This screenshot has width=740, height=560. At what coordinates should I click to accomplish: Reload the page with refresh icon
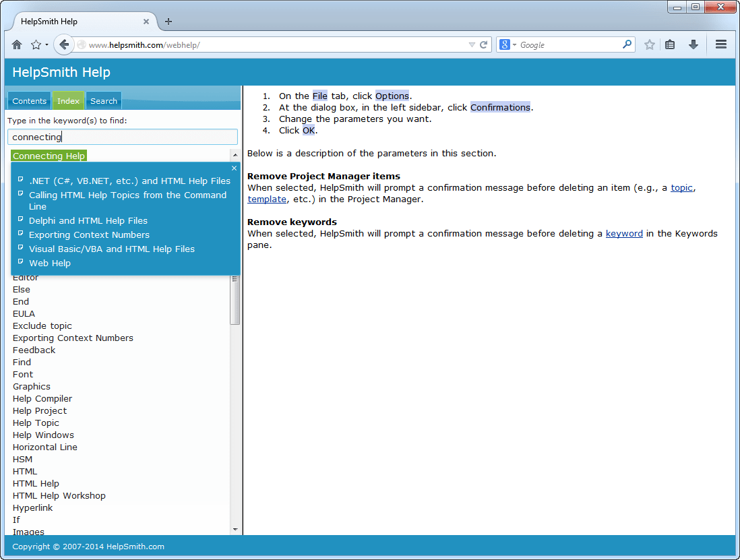pos(484,45)
